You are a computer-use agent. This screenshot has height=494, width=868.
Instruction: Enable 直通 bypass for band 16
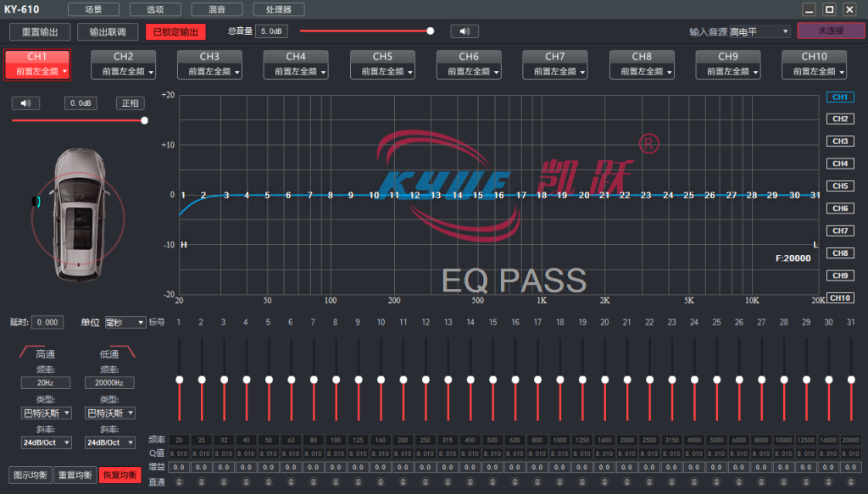tap(515, 482)
